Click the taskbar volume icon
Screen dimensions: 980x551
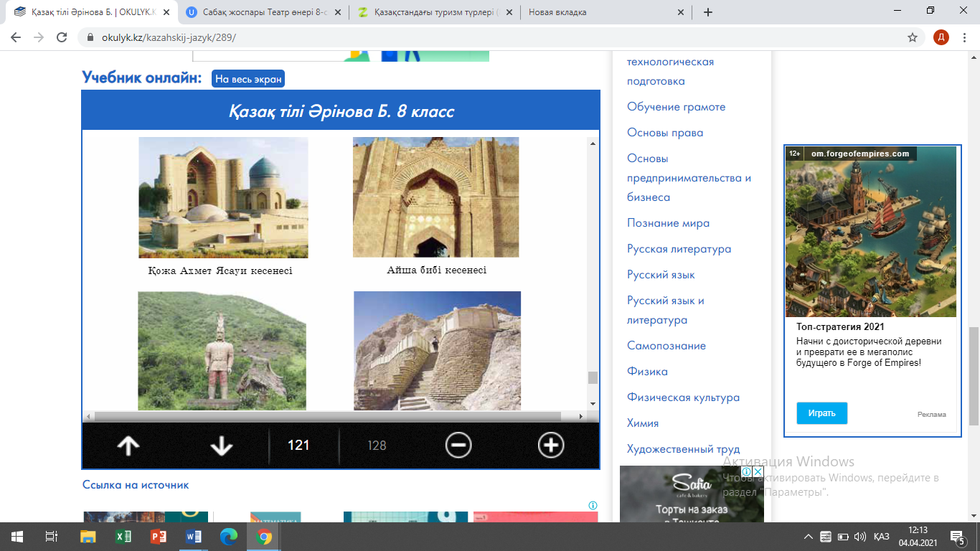click(859, 537)
